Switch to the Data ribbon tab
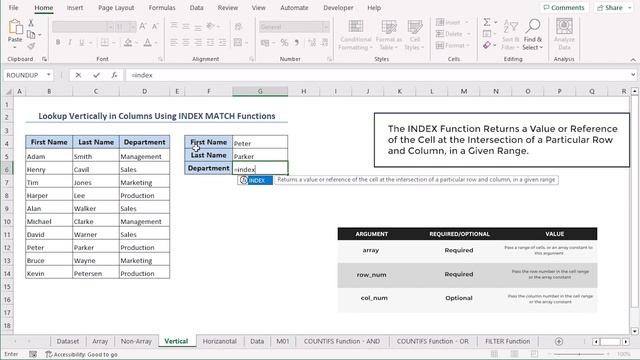Viewport: 640px width, 360px height. pyautogui.click(x=196, y=8)
